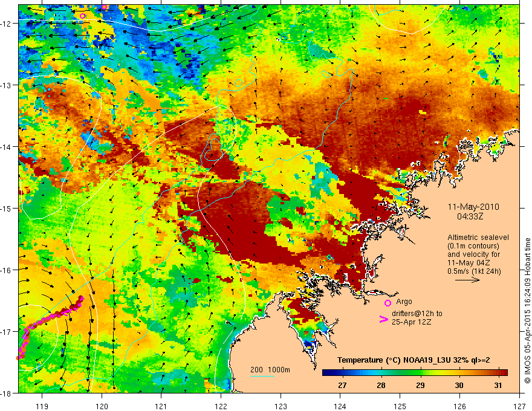Click the latitude axis label '-17'

7,331
